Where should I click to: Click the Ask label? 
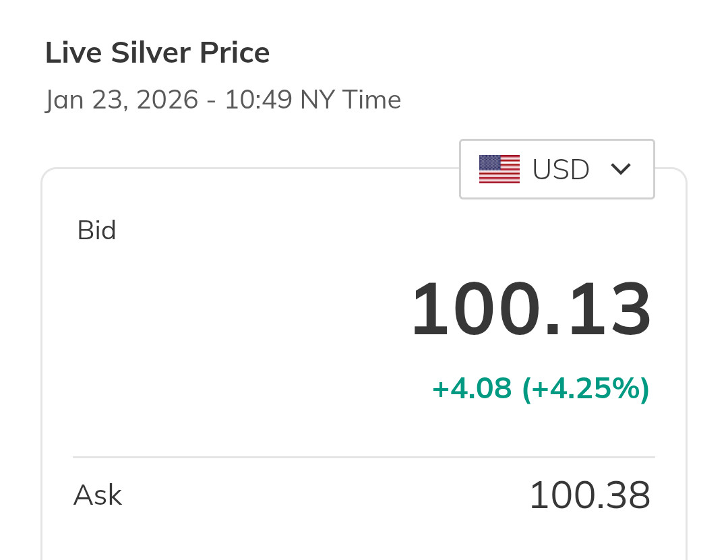click(x=98, y=495)
